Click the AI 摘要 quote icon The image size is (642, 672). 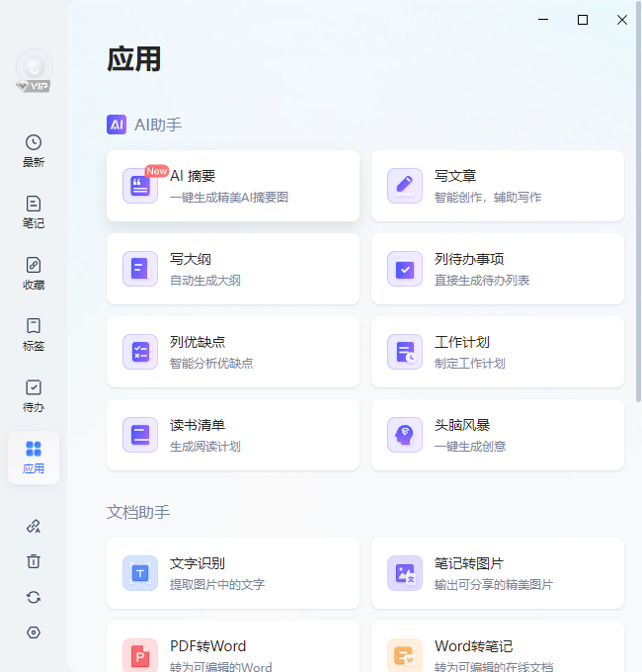(x=140, y=186)
